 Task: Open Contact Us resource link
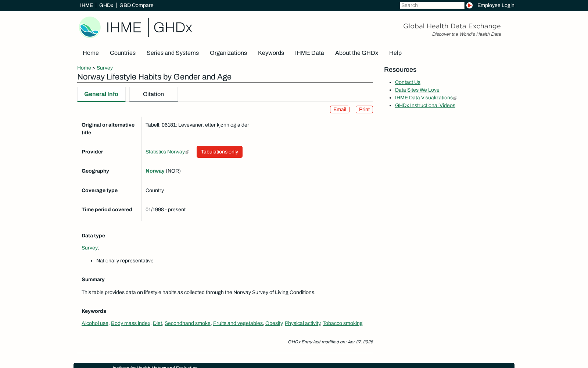pos(408,82)
